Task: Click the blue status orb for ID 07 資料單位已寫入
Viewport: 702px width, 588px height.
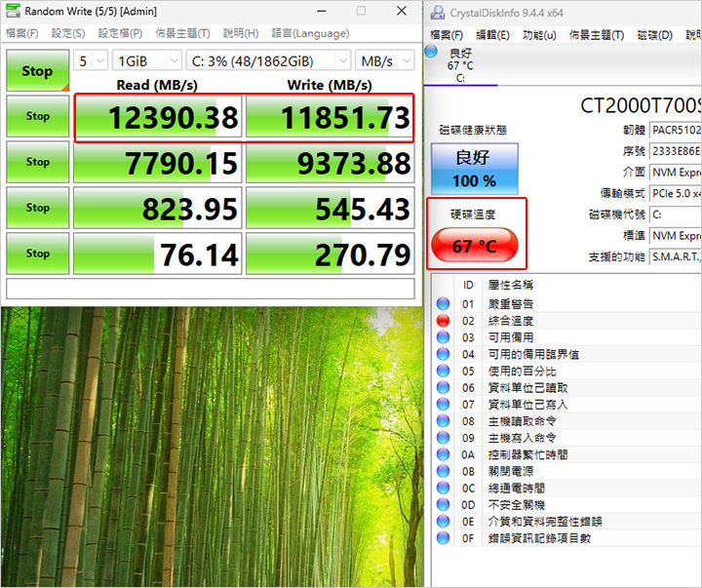Action: pos(443,405)
